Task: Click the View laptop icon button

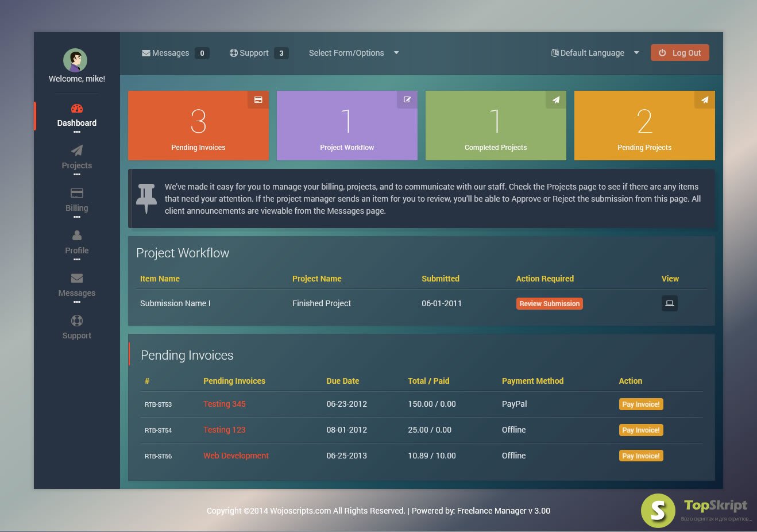Action: (670, 303)
